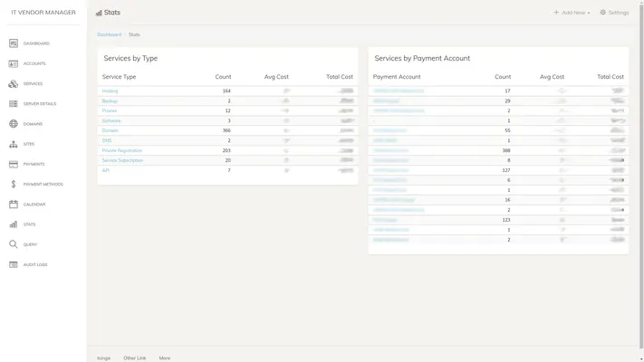Viewport: 644px width, 362px height.
Task: Click the Query magnifier icon
Action: pyautogui.click(x=14, y=244)
